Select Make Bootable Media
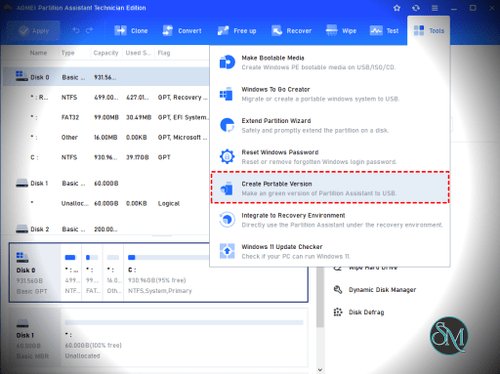 tap(330, 62)
